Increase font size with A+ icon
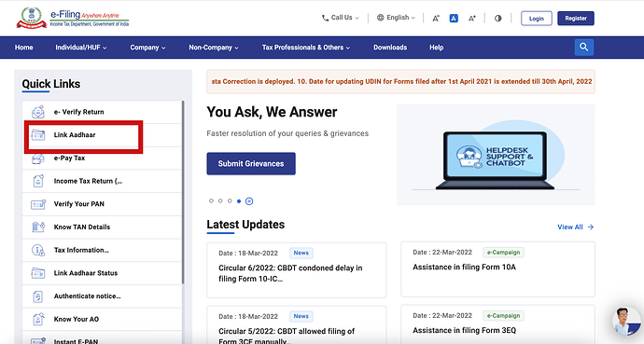Viewport: 644px width, 344px height. [x=472, y=18]
